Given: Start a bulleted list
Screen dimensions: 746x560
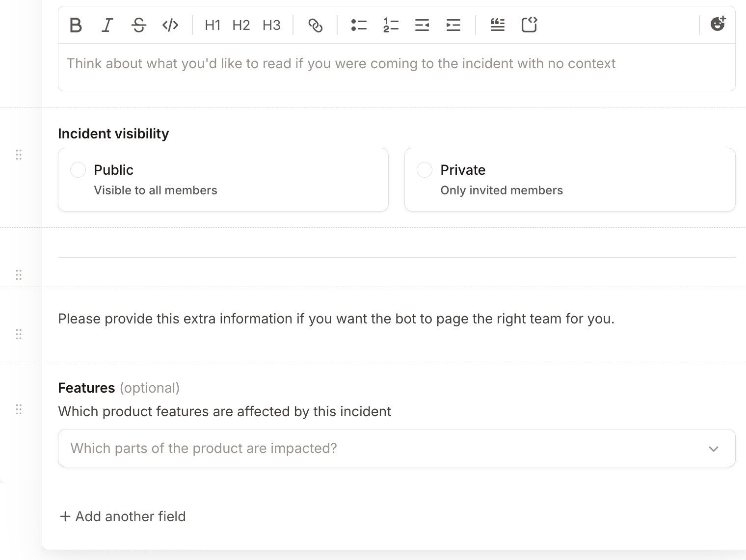Looking at the screenshot, I should [359, 25].
